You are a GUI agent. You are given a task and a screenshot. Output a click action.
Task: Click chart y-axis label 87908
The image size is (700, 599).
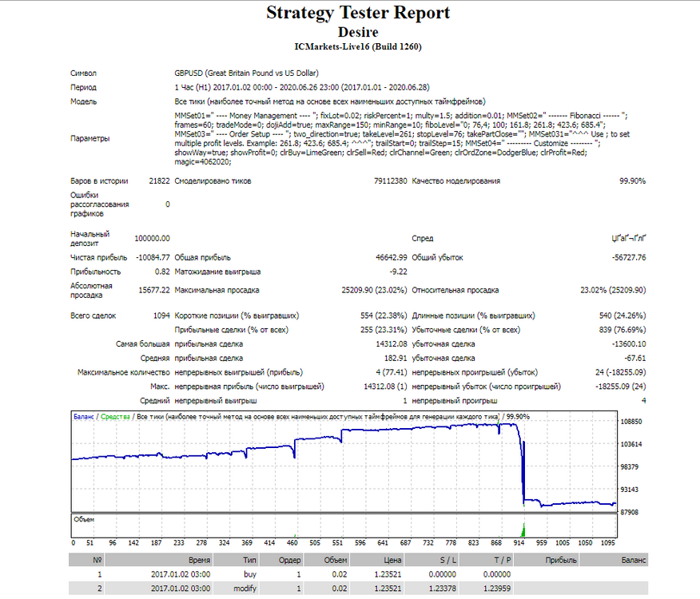(x=630, y=513)
